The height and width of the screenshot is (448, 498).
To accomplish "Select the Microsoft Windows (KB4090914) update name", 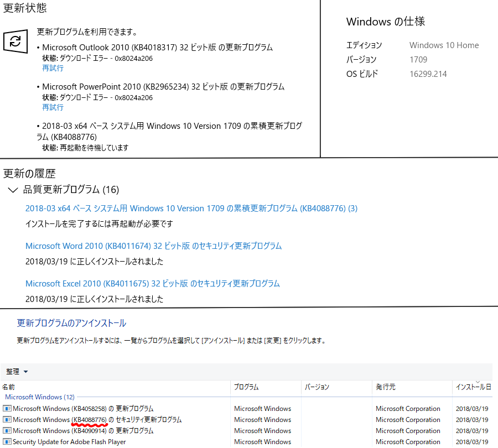I will [x=83, y=431].
